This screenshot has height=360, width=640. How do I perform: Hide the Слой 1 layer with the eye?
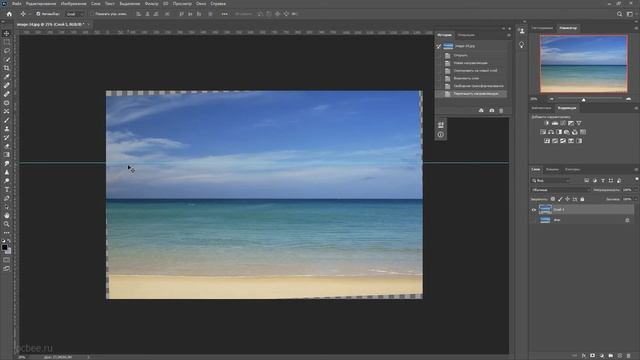click(x=533, y=210)
